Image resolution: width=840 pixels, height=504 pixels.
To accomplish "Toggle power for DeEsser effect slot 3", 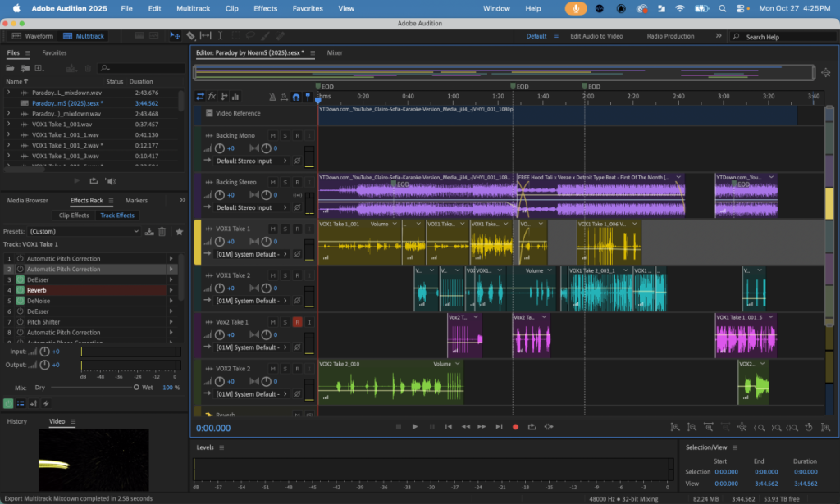I will tap(21, 279).
